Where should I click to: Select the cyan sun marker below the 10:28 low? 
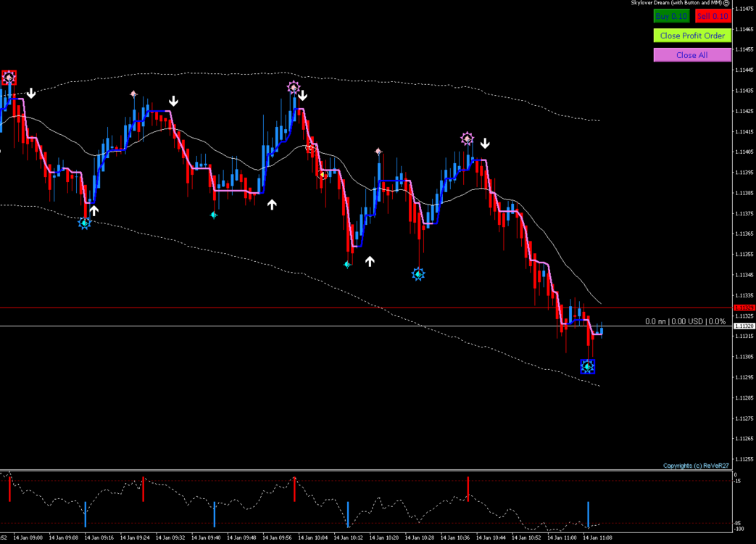point(418,274)
